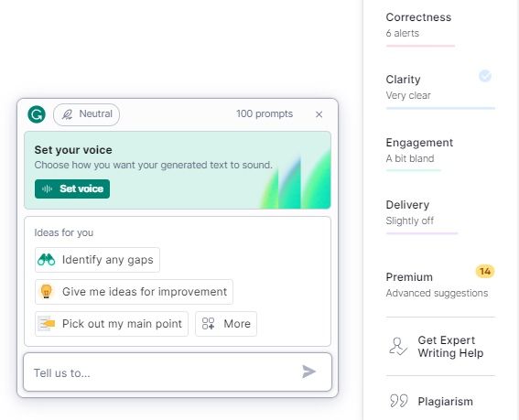The width and height of the screenshot is (519, 420).
Task: Click the Plagiarism quotation marks icon
Action: tap(398, 401)
